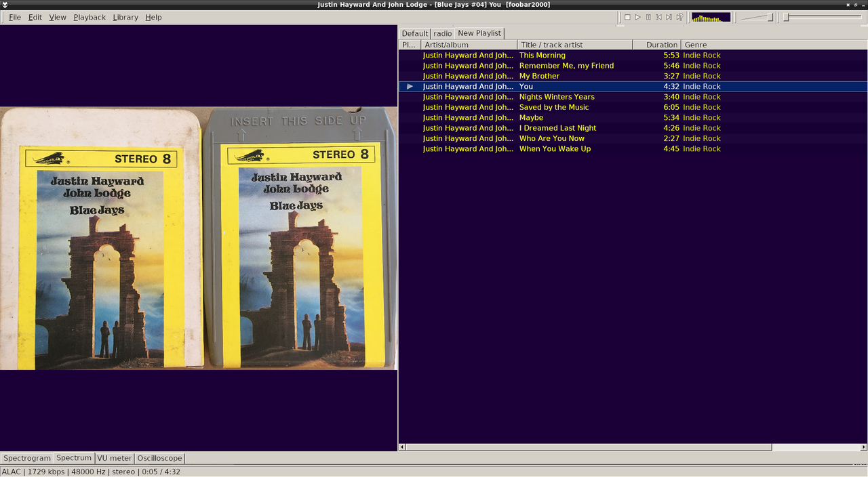Open the File menu
This screenshot has height=477, width=868.
[x=14, y=17]
